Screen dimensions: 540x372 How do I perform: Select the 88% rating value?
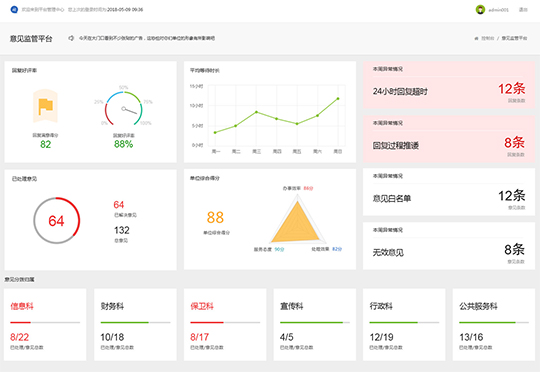pos(124,144)
